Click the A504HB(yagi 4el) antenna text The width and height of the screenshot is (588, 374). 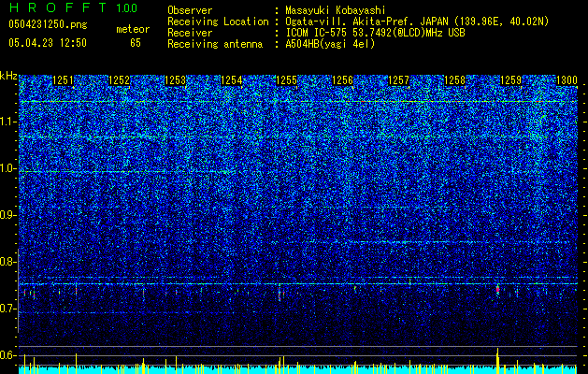[x=330, y=44]
